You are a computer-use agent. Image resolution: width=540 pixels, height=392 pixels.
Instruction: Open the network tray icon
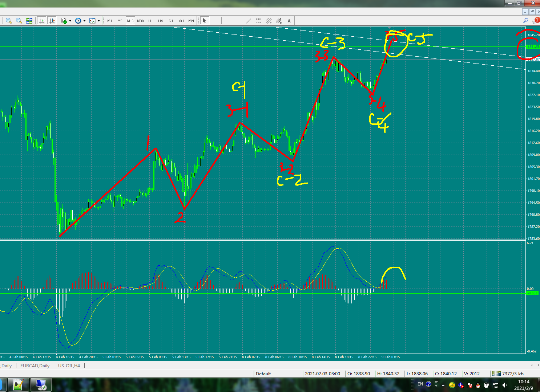(496, 385)
